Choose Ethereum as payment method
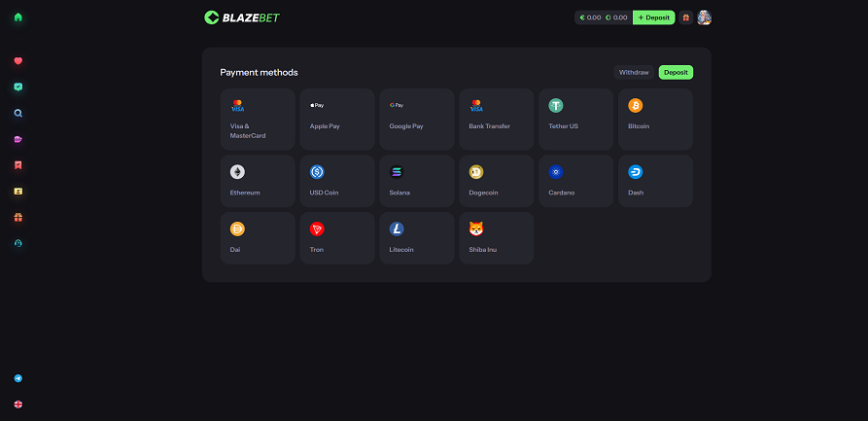 click(x=258, y=181)
